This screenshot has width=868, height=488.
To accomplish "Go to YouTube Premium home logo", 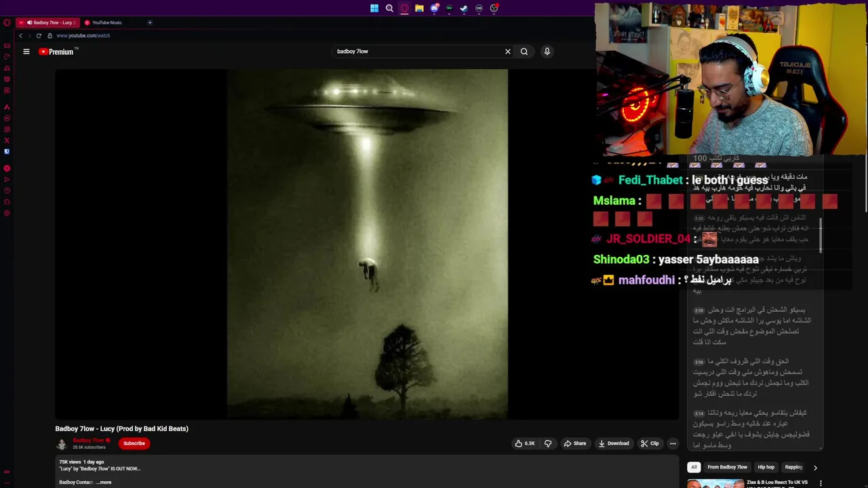I will [58, 52].
